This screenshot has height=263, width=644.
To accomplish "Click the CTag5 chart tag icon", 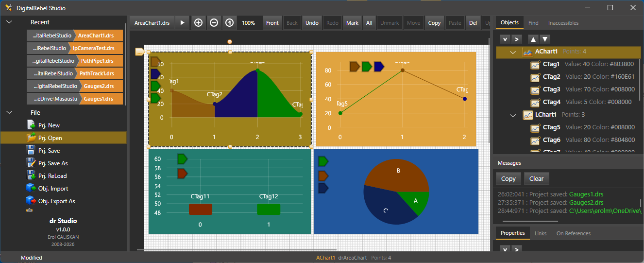I will point(535,128).
